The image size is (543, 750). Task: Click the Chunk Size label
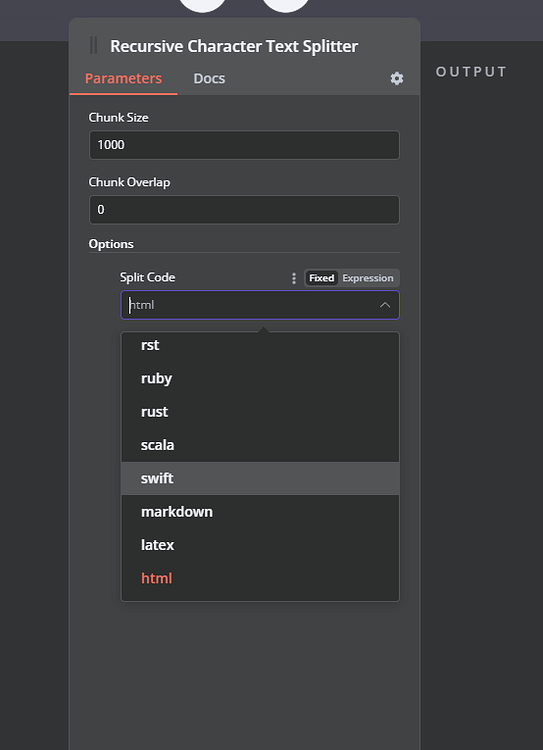(x=118, y=118)
